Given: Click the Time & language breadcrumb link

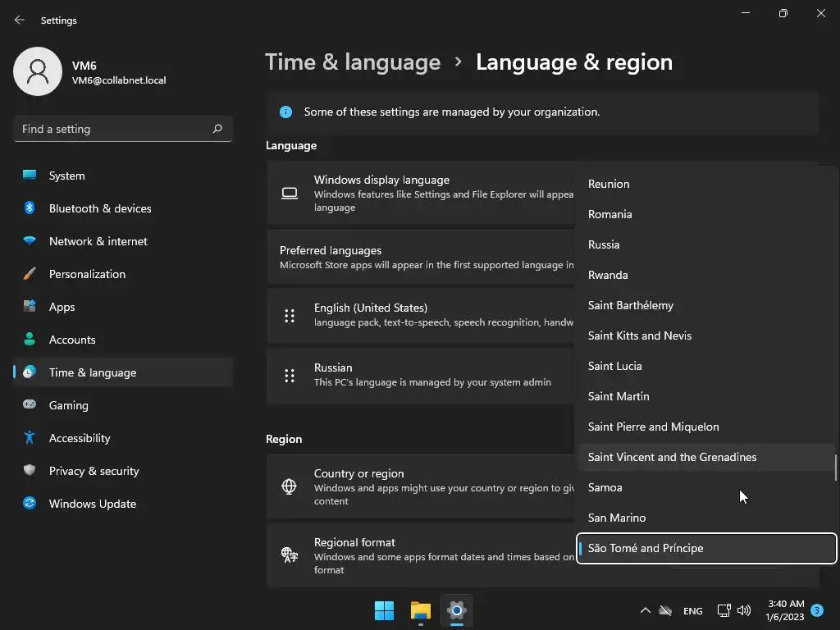Looking at the screenshot, I should pyautogui.click(x=353, y=62).
